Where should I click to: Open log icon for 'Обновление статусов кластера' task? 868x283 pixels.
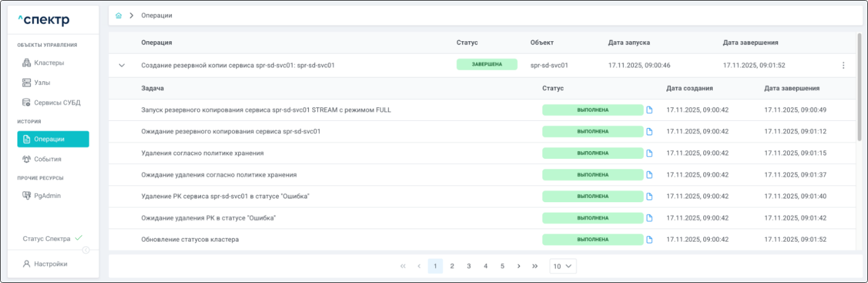(x=649, y=240)
